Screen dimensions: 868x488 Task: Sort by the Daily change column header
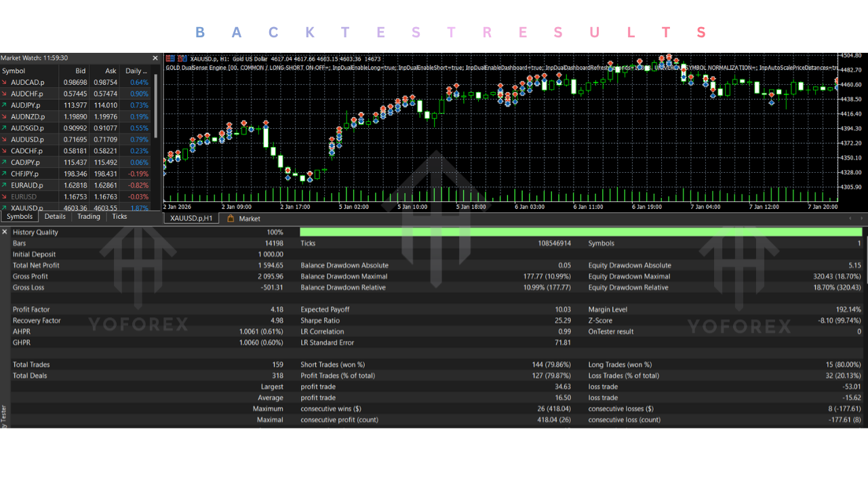[136, 70]
